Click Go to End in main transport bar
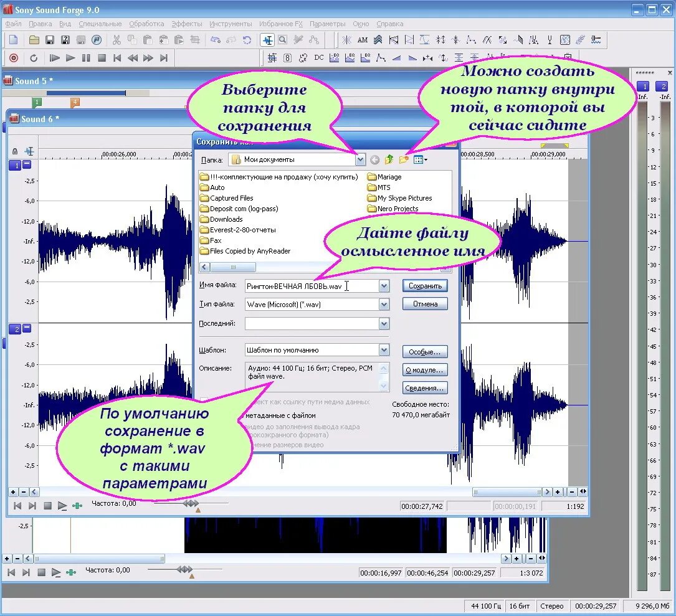Screen dimensions: 676x616 pos(164,58)
